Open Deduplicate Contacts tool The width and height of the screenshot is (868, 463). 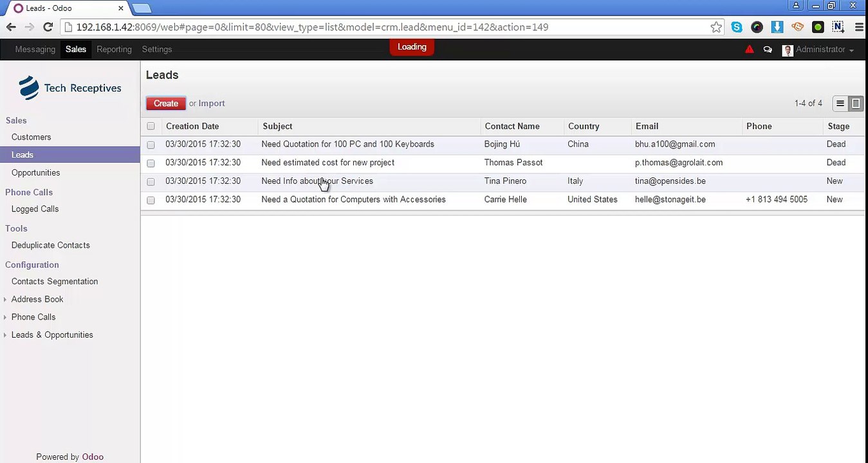[x=50, y=245]
